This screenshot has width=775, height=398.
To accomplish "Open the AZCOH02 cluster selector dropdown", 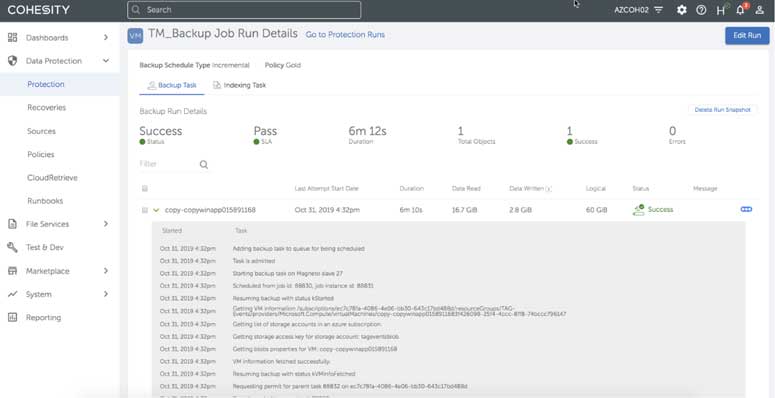I will (x=638, y=10).
